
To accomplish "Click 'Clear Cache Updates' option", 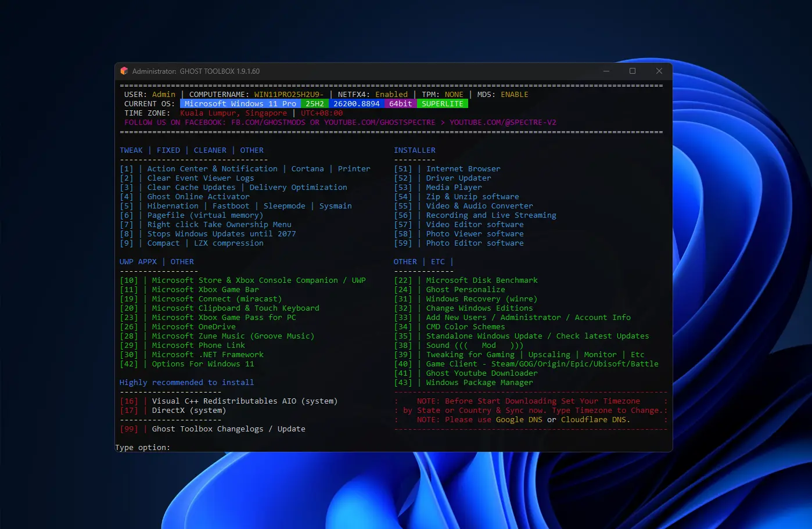I will pyautogui.click(x=192, y=188).
